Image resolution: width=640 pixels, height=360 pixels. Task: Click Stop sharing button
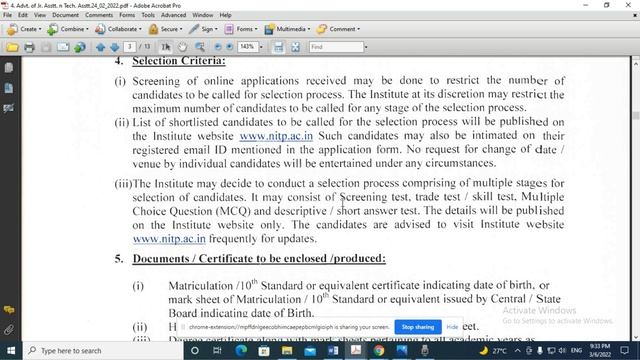418,327
